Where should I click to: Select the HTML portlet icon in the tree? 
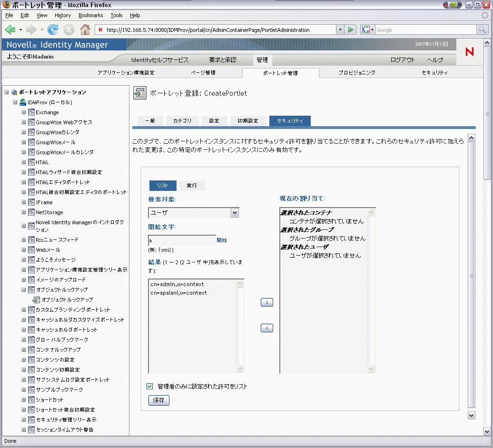(31, 162)
